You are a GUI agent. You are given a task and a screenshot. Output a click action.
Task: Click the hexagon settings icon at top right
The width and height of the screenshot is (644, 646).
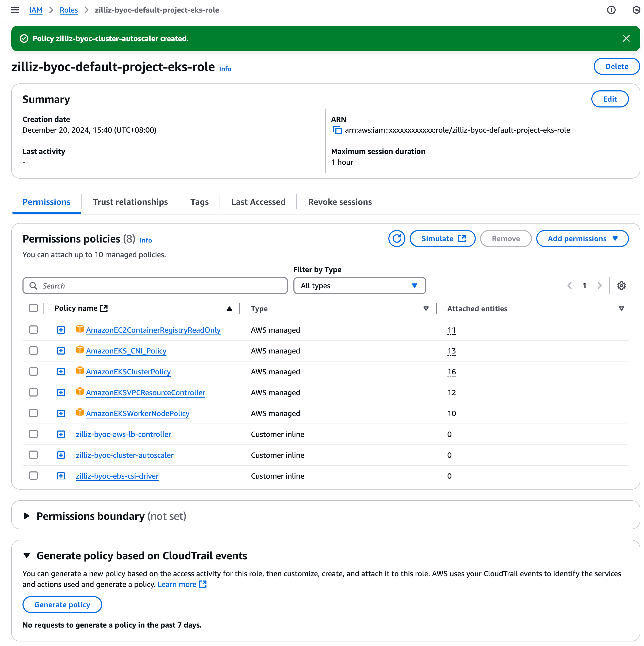coord(636,10)
